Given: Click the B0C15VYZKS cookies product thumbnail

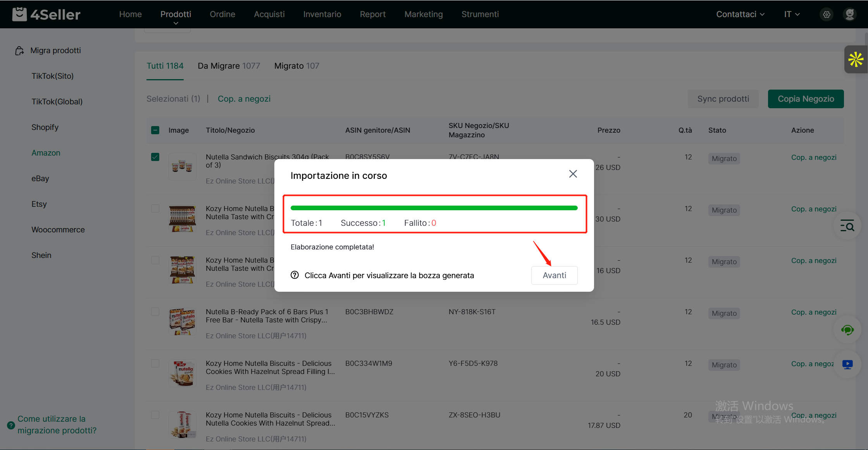Looking at the screenshot, I should (x=183, y=425).
